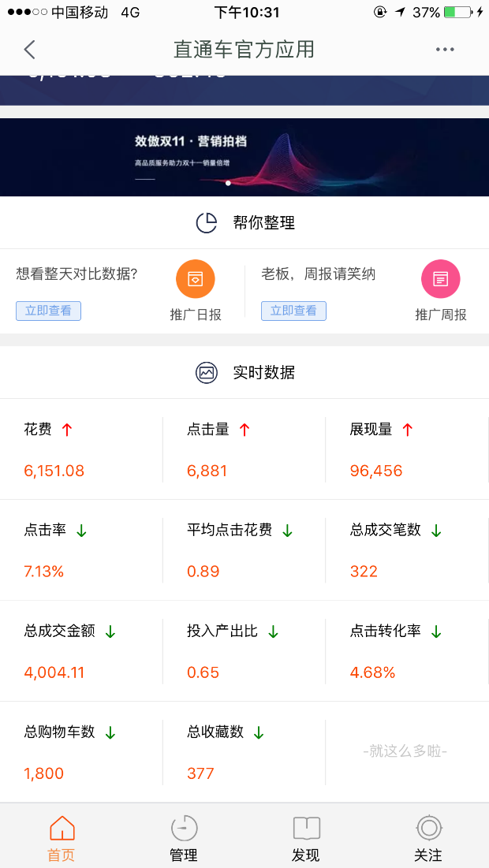
Task: Tap the green down arrow beside 平均点击花费
Action: pyautogui.click(x=287, y=531)
